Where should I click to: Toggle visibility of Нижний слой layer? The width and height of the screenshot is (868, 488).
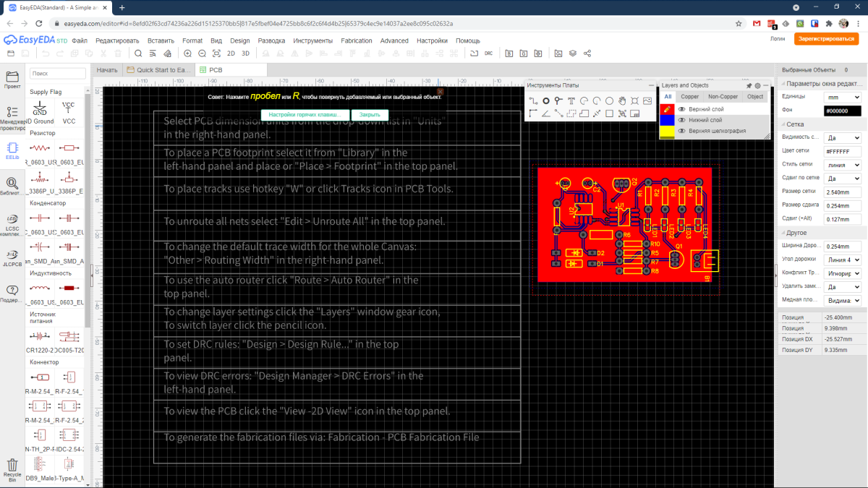pos(681,120)
